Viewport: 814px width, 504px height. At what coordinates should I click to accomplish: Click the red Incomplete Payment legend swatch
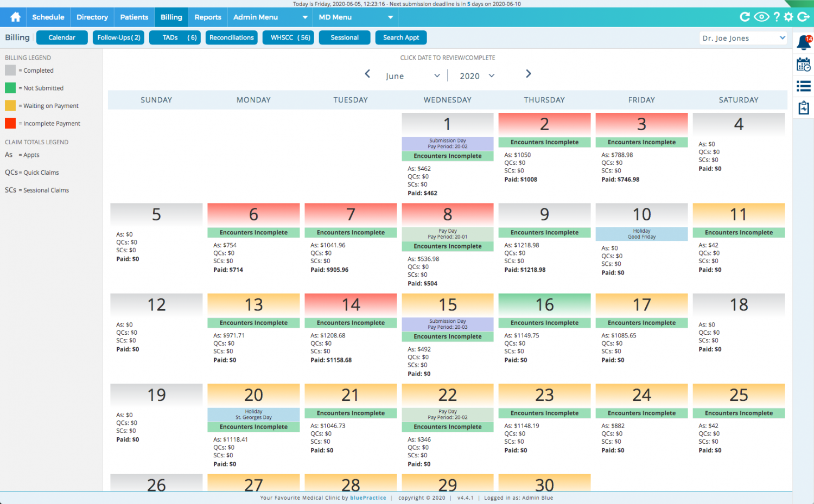[10, 124]
